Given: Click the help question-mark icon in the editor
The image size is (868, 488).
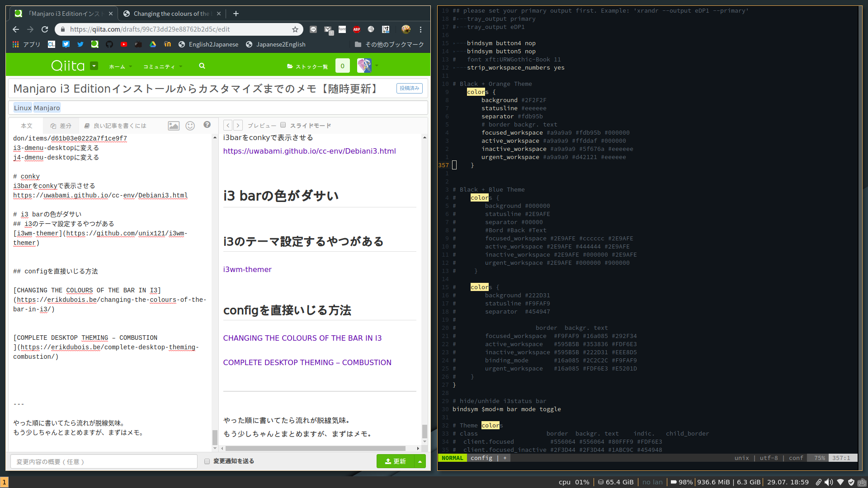Looking at the screenshot, I should click(x=207, y=125).
